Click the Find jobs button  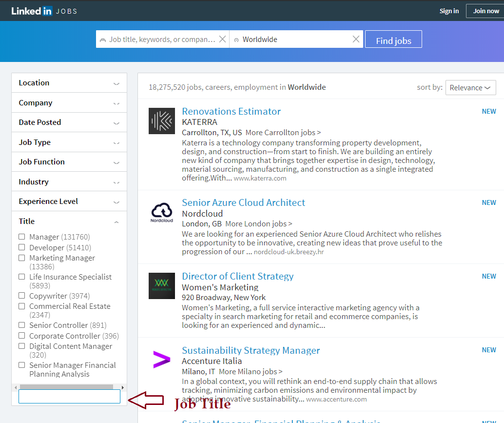393,40
